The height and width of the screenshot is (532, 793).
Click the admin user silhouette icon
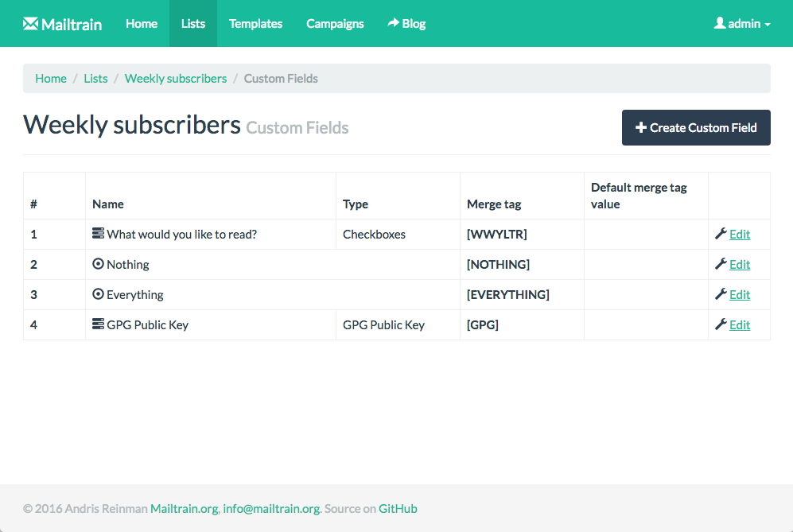tap(719, 24)
